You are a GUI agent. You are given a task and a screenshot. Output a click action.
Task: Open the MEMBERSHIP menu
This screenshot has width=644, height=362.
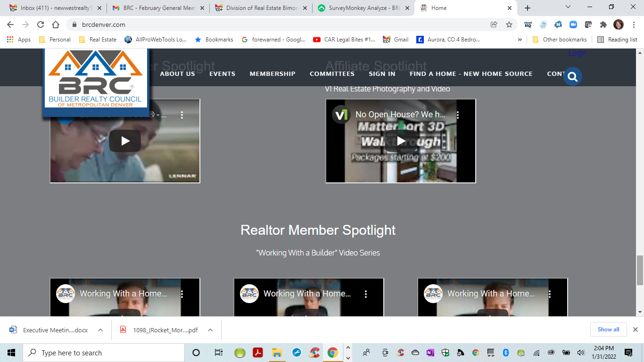pos(272,74)
